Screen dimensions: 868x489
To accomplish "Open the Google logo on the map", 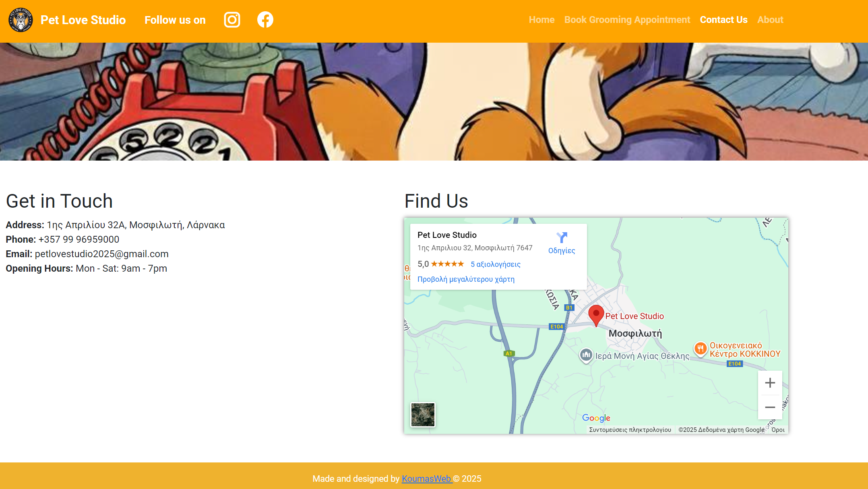I will (x=596, y=418).
